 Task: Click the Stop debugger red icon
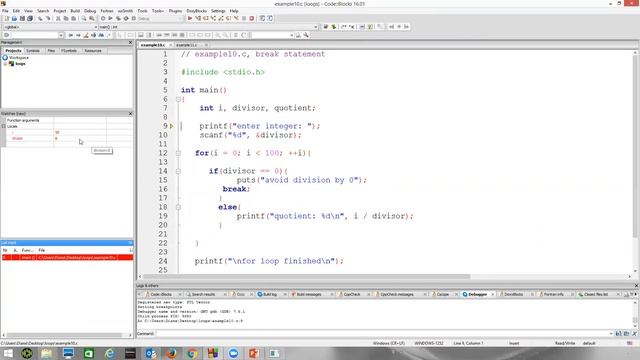tap(252, 18)
